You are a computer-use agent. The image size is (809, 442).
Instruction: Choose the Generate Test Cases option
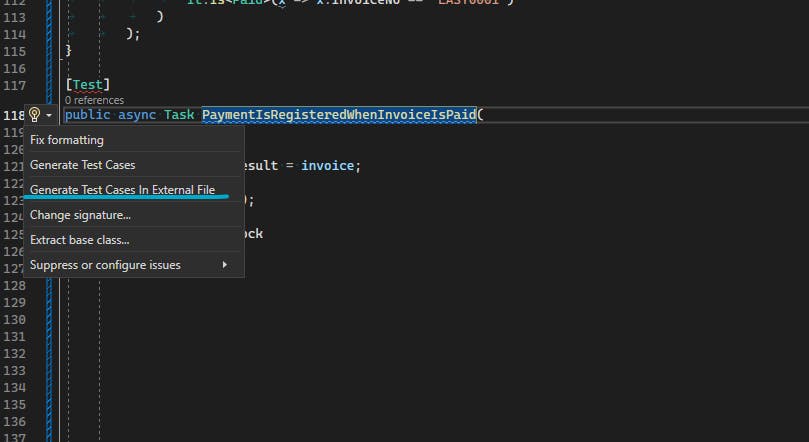83,165
